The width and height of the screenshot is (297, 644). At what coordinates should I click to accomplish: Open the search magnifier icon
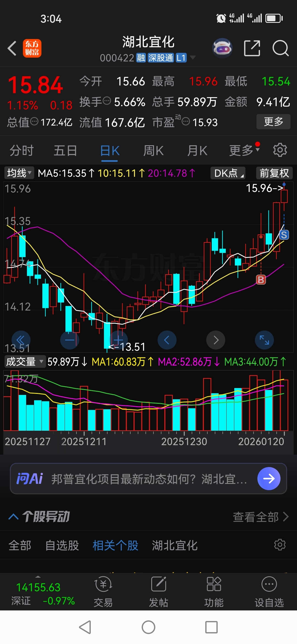[x=280, y=48]
